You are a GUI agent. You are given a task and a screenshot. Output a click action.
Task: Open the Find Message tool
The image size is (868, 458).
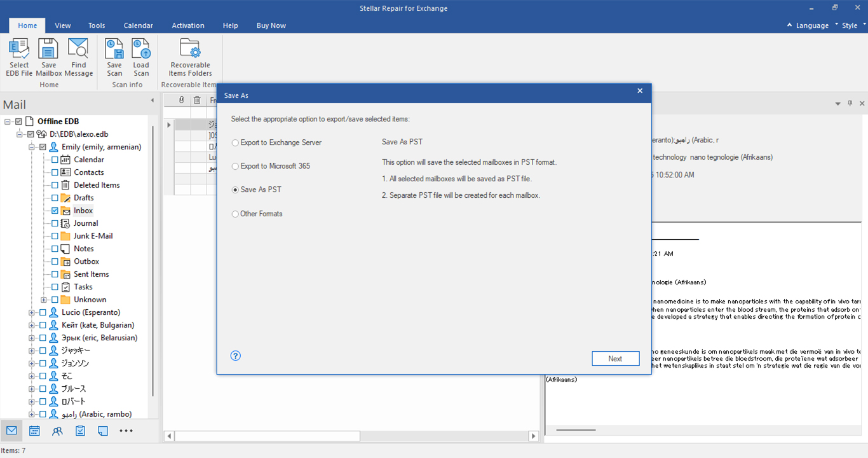click(79, 57)
